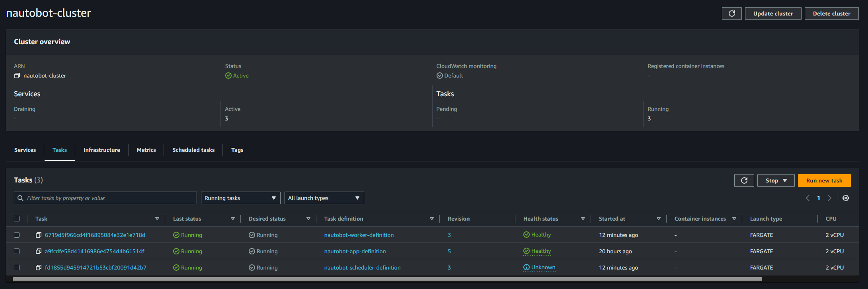Go to next page of tasks
868x289 pixels.
click(829, 198)
